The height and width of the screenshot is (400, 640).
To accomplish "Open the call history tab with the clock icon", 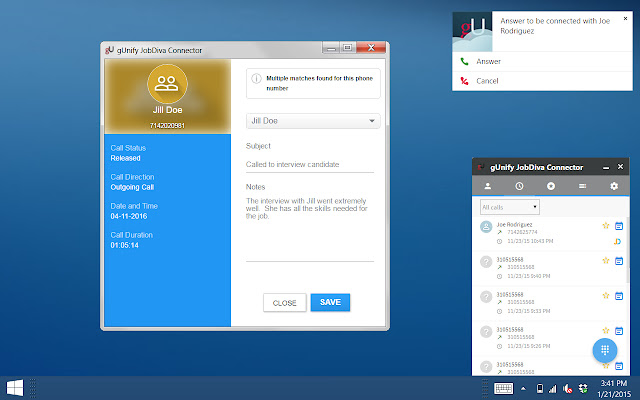I will click(x=519, y=186).
